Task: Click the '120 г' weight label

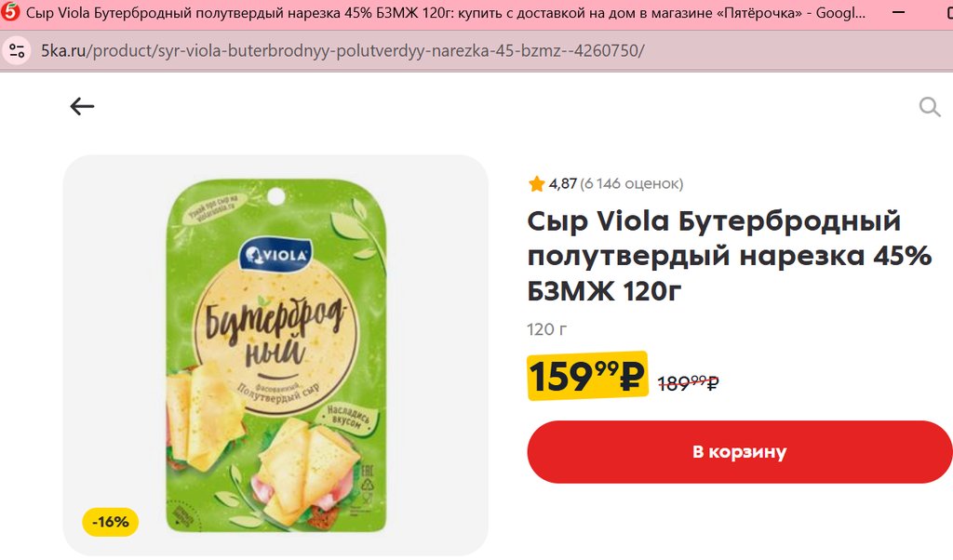Action: click(x=546, y=329)
